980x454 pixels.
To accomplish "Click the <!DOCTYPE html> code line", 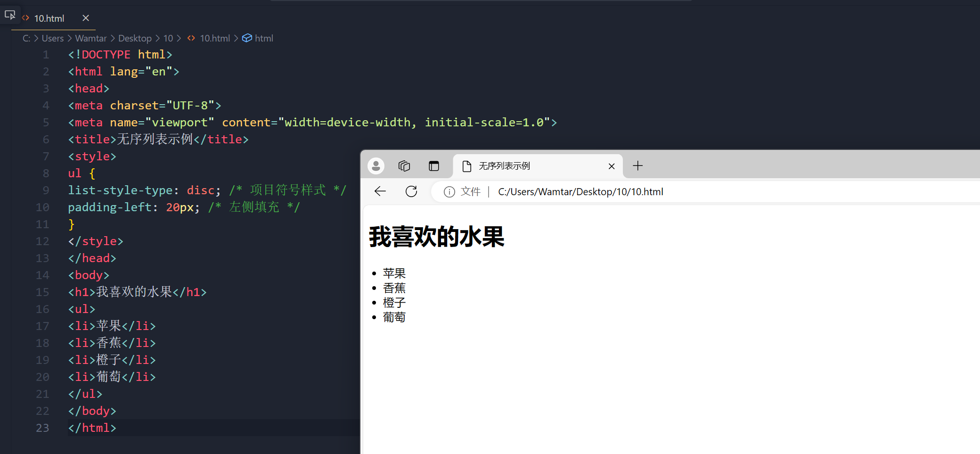I will [120, 55].
